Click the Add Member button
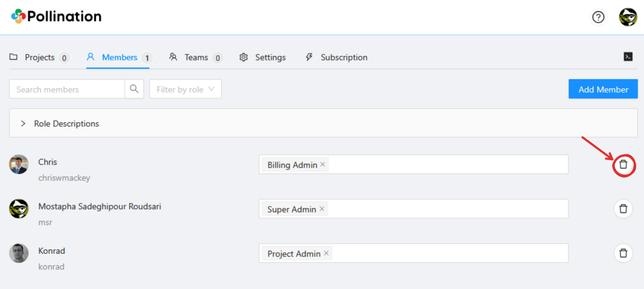 (603, 89)
